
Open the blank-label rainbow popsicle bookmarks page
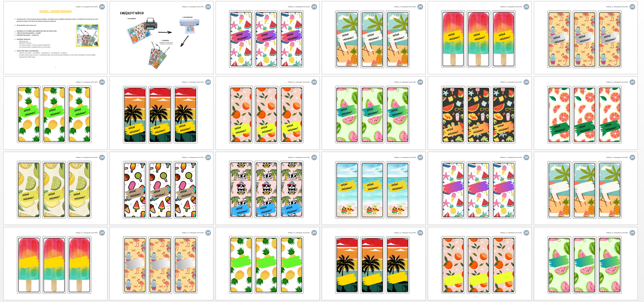point(55,264)
